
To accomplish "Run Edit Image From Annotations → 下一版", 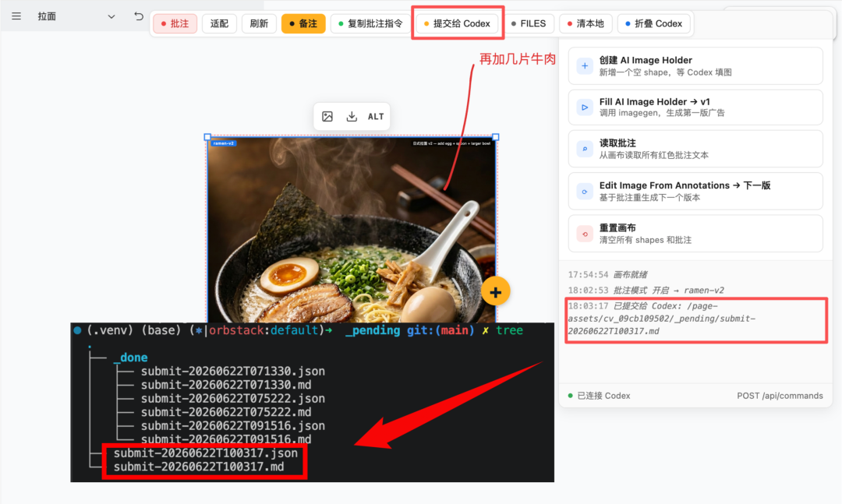I will pos(695,191).
